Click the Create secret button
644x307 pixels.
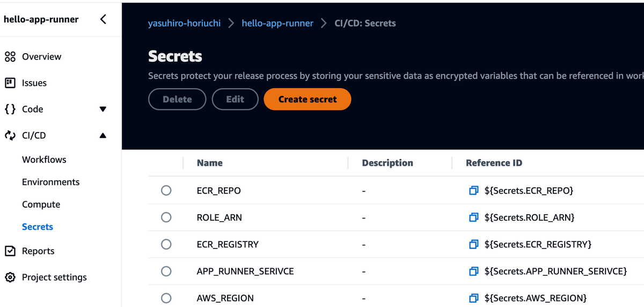click(x=308, y=99)
